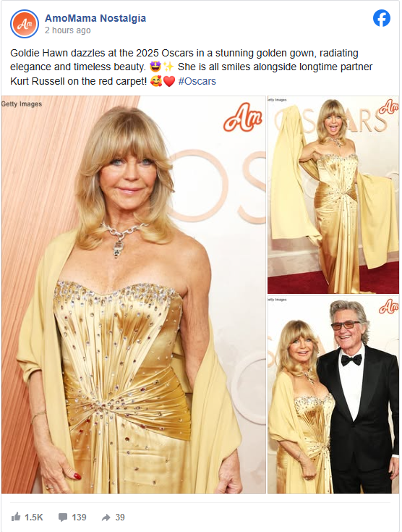Open the Facebook logo icon
Viewport: 402px width, 532px height.
point(382,18)
